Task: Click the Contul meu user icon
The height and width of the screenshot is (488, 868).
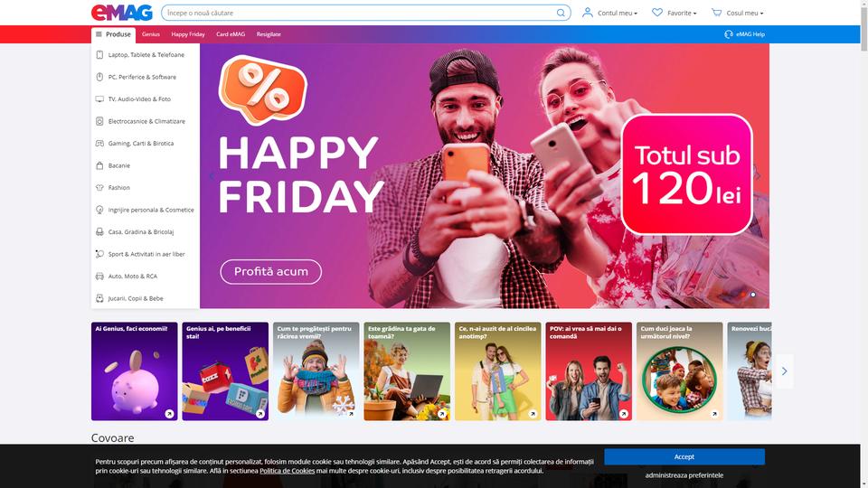Action: point(588,12)
